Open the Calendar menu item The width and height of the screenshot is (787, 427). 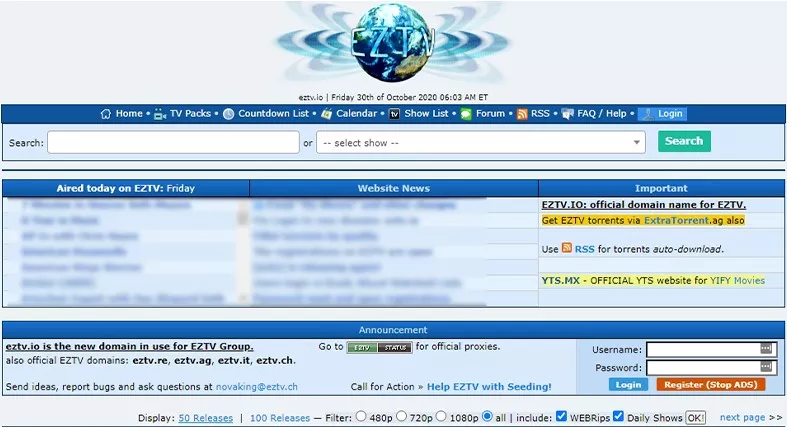click(x=356, y=114)
